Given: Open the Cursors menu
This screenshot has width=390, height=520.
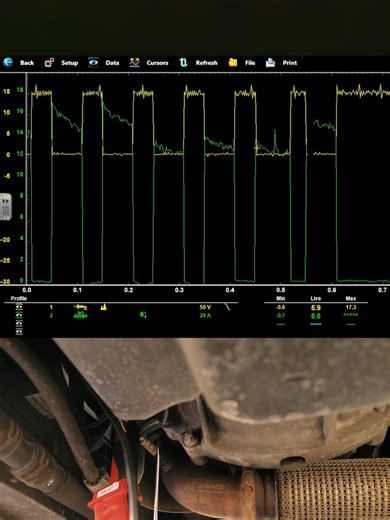Looking at the screenshot, I should tap(157, 63).
